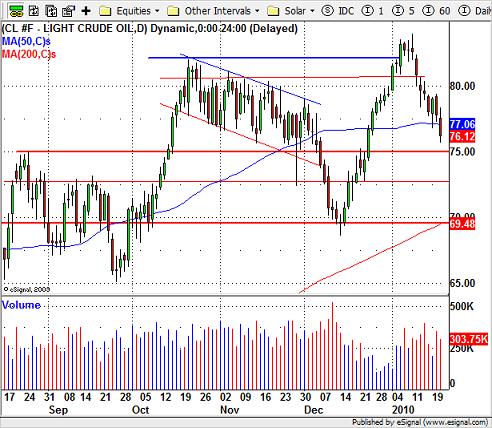The width and height of the screenshot is (492, 428).
Task: Click the Equities folder icon
Action: [106, 11]
